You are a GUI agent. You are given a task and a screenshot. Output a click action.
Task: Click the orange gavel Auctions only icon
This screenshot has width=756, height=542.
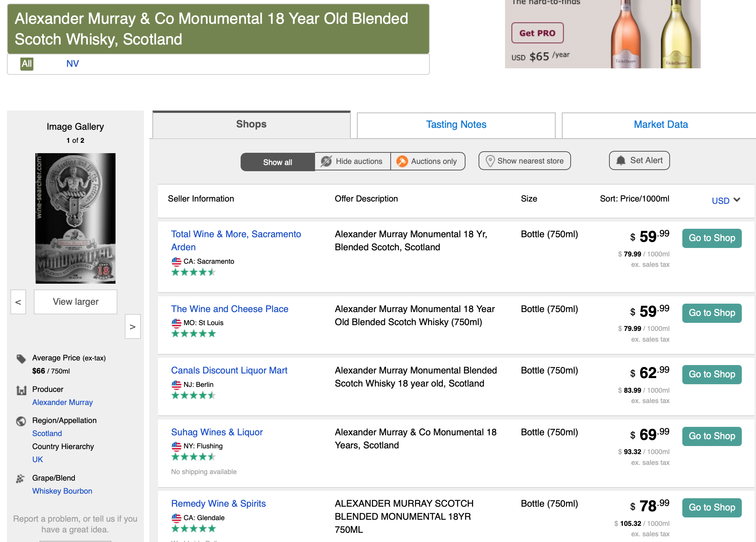pos(402,161)
